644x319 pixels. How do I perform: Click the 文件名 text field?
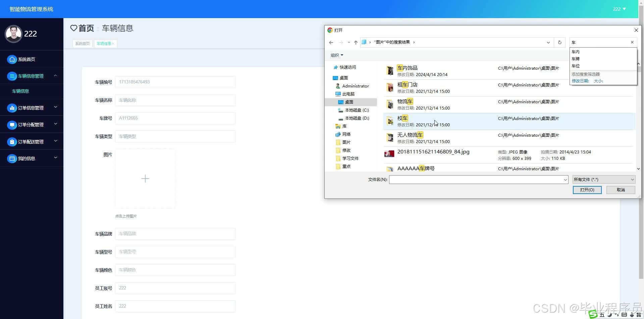coord(476,180)
